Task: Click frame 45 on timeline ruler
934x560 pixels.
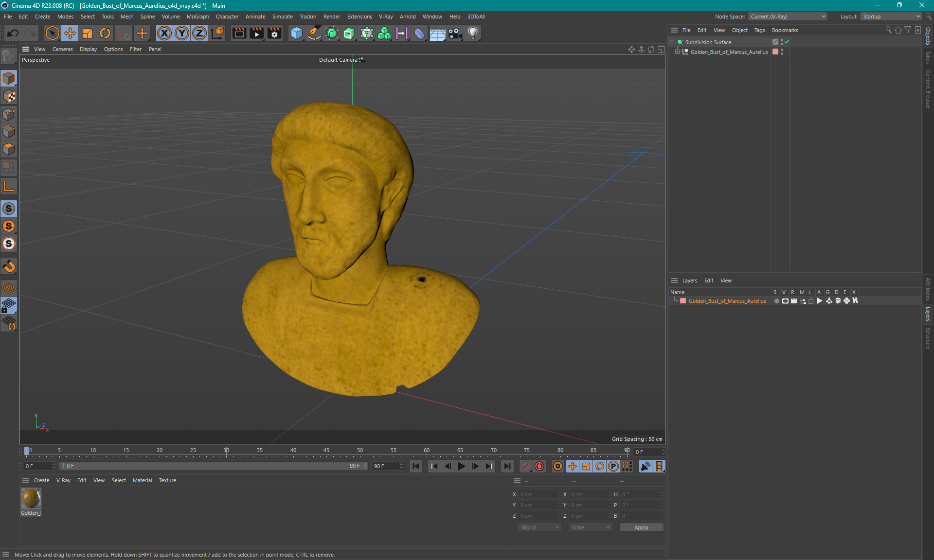Action: (x=326, y=451)
